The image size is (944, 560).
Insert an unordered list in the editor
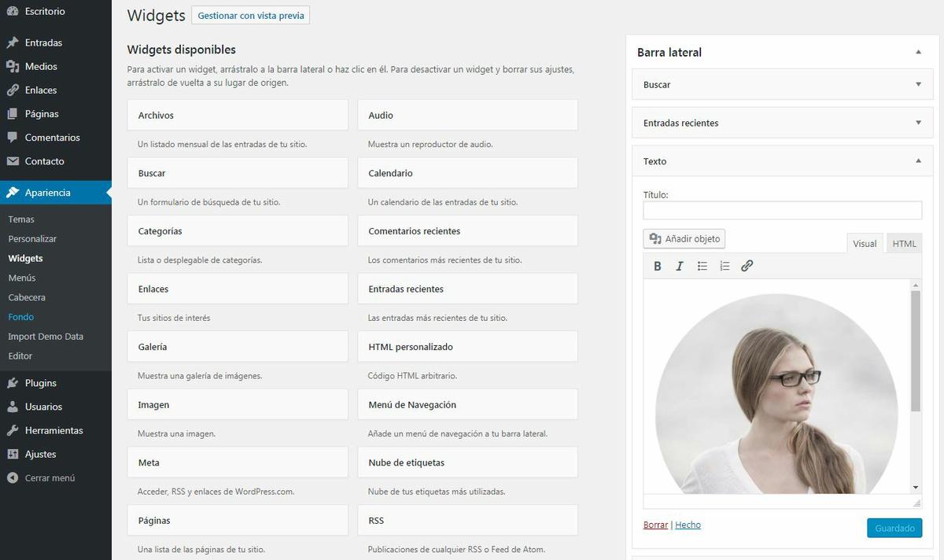pyautogui.click(x=702, y=266)
